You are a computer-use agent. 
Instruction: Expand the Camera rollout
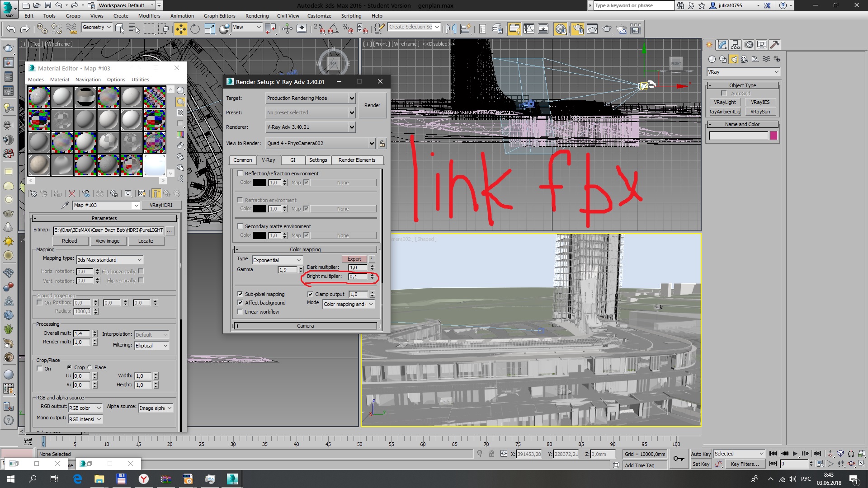(x=305, y=326)
